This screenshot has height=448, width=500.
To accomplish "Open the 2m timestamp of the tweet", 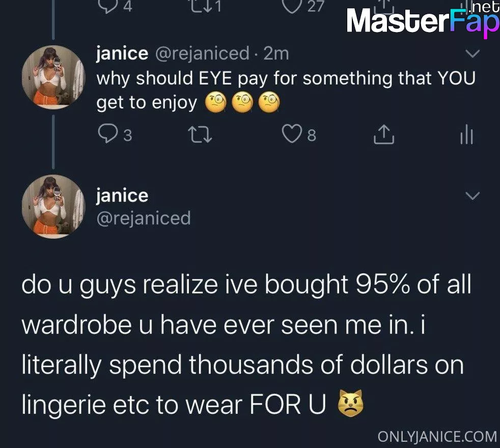I will click(276, 53).
